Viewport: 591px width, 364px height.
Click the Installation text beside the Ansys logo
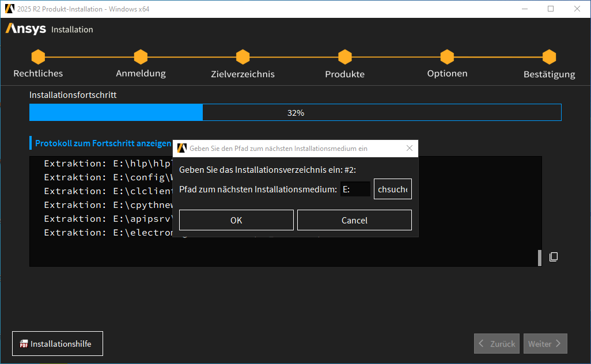(x=72, y=29)
